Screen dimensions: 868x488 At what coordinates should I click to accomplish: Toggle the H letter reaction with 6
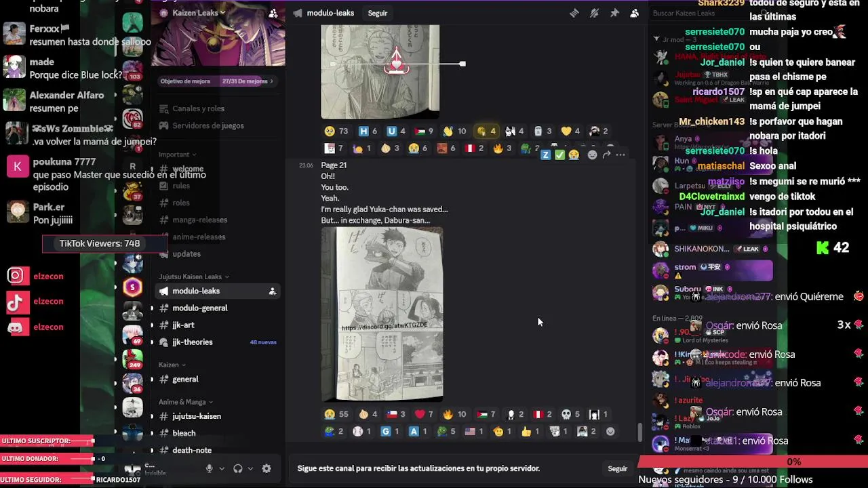click(x=368, y=131)
